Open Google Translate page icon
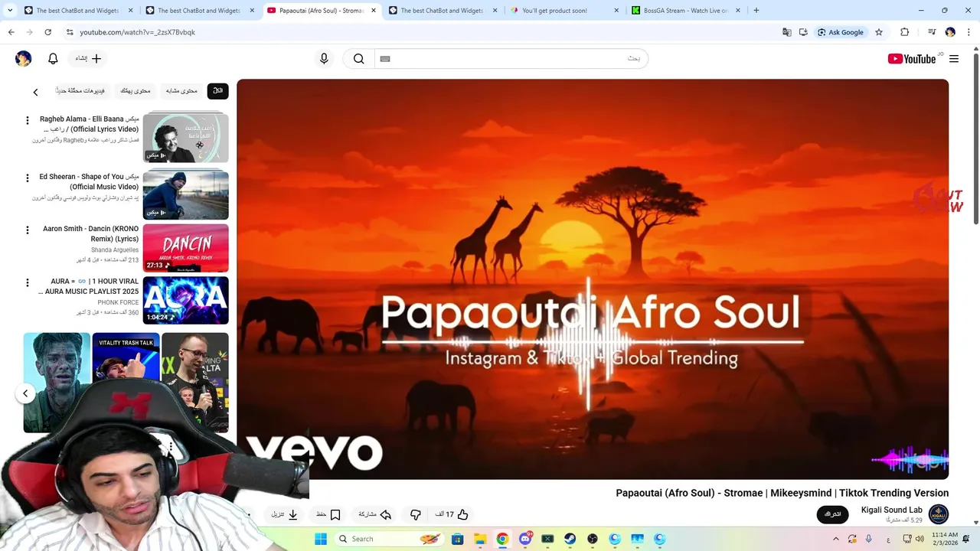 pyautogui.click(x=786, y=32)
